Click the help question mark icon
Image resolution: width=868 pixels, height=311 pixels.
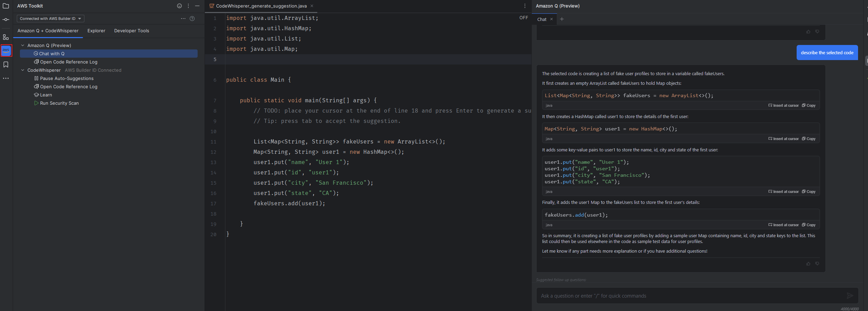click(192, 19)
